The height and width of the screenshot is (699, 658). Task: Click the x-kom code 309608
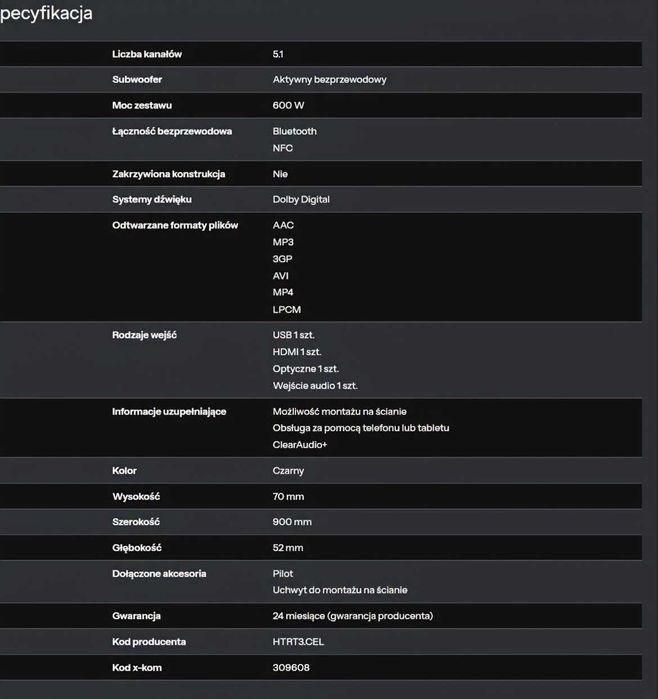tap(290, 668)
